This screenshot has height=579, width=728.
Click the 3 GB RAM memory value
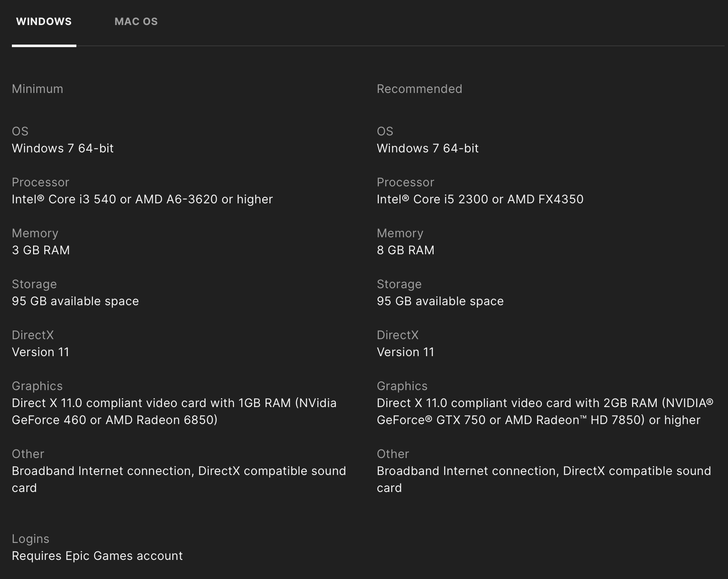[41, 250]
